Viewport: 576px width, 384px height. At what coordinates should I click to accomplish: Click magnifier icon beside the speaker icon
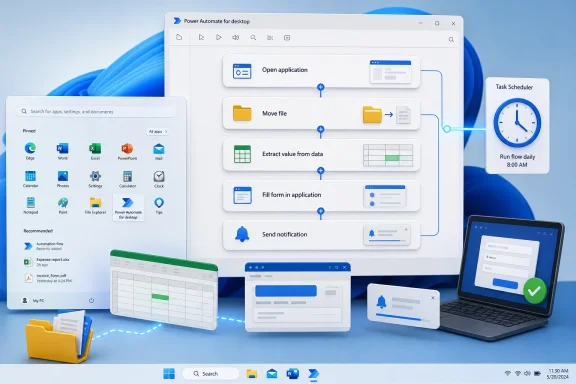pos(253,37)
